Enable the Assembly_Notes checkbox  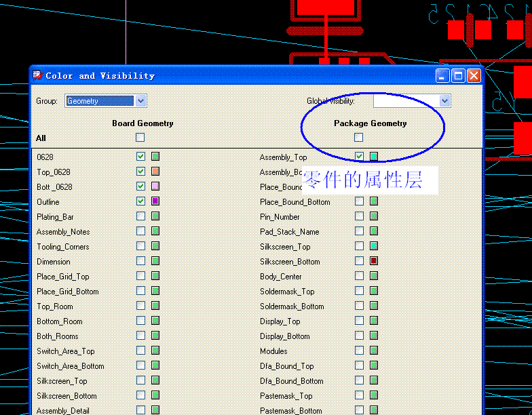point(141,231)
